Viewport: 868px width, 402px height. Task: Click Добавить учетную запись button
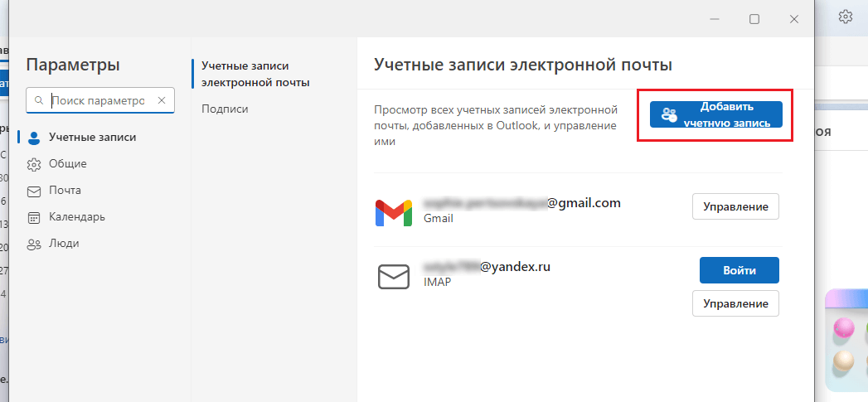pos(715,114)
